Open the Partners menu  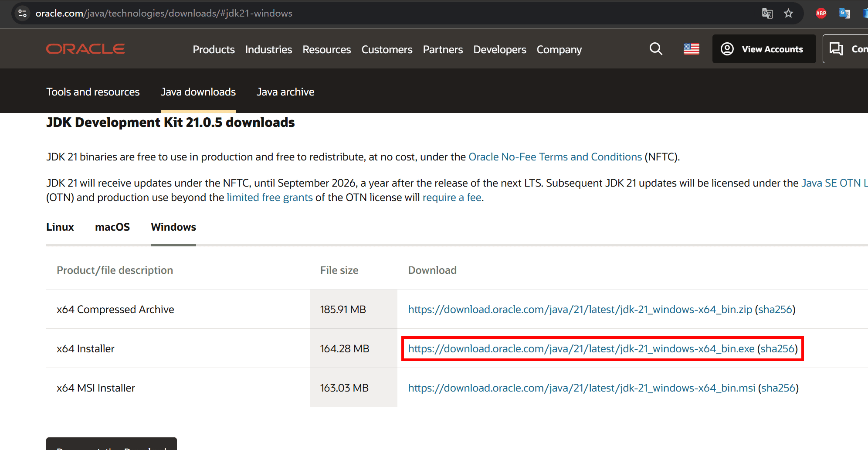pos(443,50)
